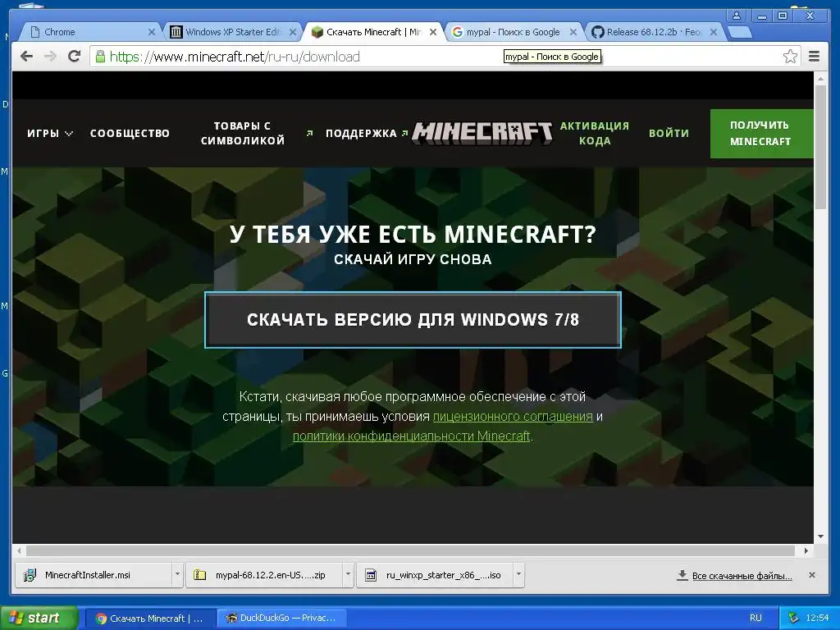Close the mypal Google search tab
The width and height of the screenshot is (840, 630).
573,32
